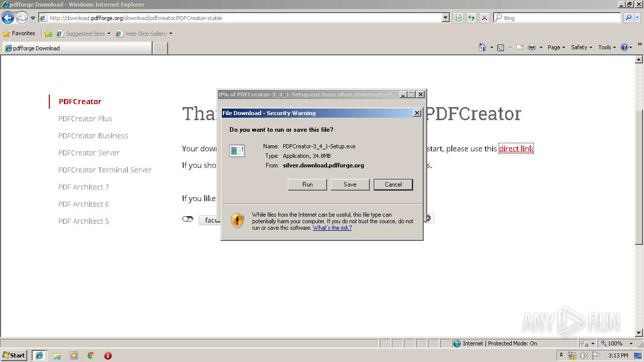Expand the command bar overflow chevron
Image resolution: width=644 pixels, height=362 pixels.
pyautogui.click(x=640, y=44)
